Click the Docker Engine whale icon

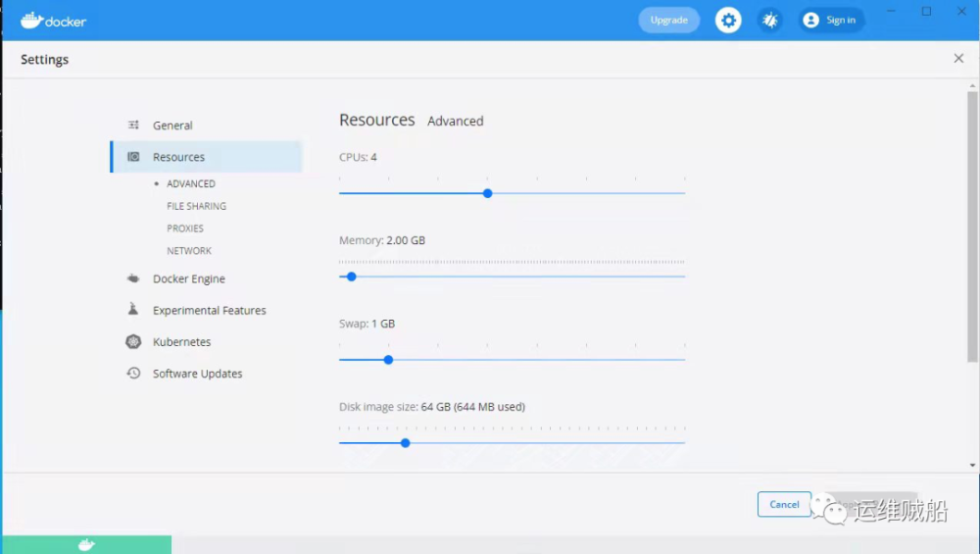(x=133, y=278)
